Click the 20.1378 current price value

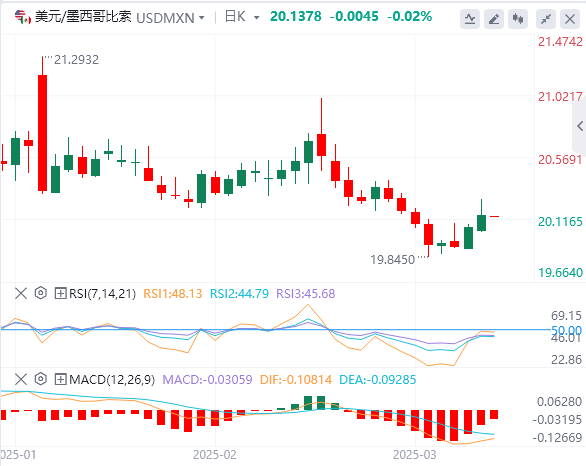pyautogui.click(x=296, y=16)
